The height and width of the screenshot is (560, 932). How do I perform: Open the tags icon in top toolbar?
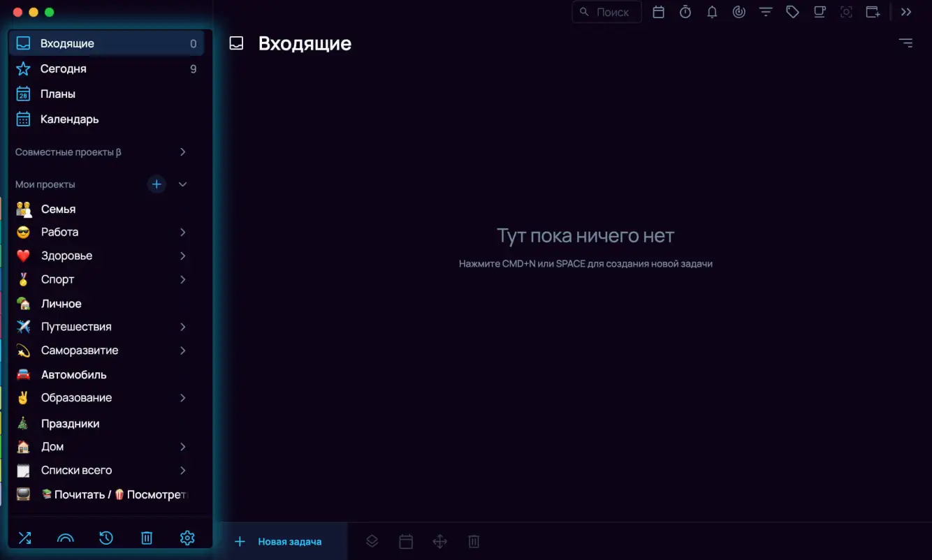click(792, 12)
